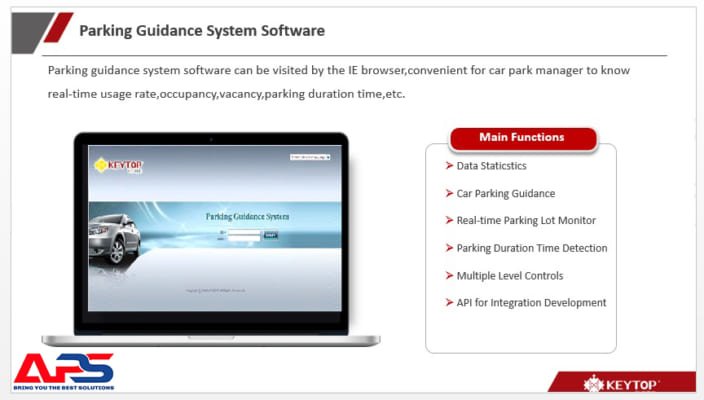Viewport: 704px width, 400px height.
Task: Select 'Parking Duration Time Detection' item
Action: coord(532,248)
